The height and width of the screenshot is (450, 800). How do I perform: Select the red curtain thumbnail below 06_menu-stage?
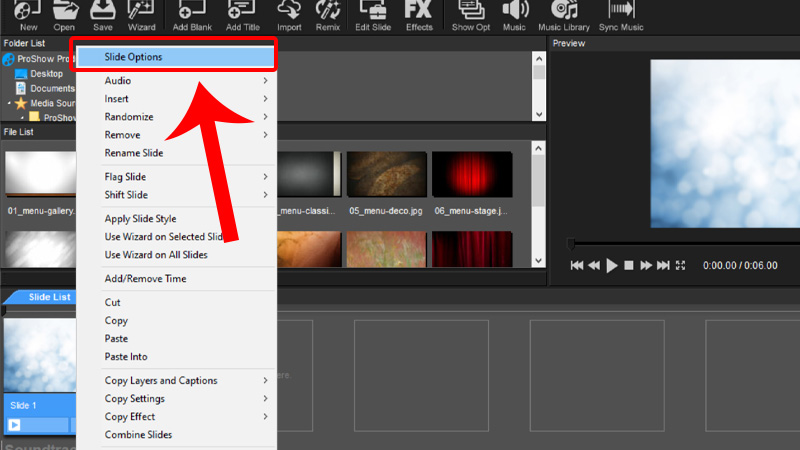pyautogui.click(x=472, y=249)
